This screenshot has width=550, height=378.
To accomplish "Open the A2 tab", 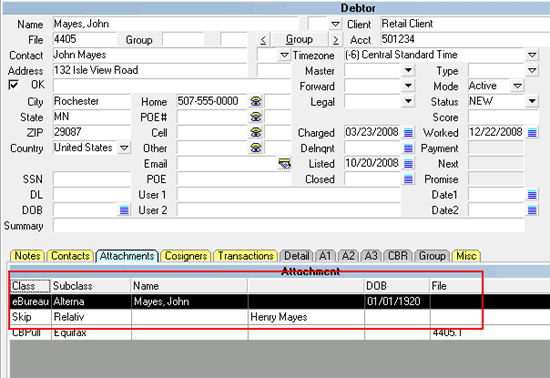I will pyautogui.click(x=348, y=256).
